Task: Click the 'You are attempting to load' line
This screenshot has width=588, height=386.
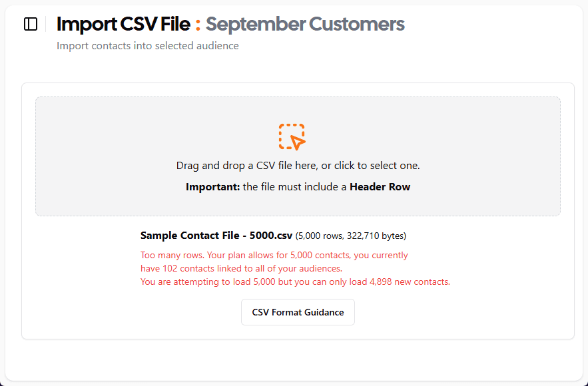Action: [x=295, y=282]
